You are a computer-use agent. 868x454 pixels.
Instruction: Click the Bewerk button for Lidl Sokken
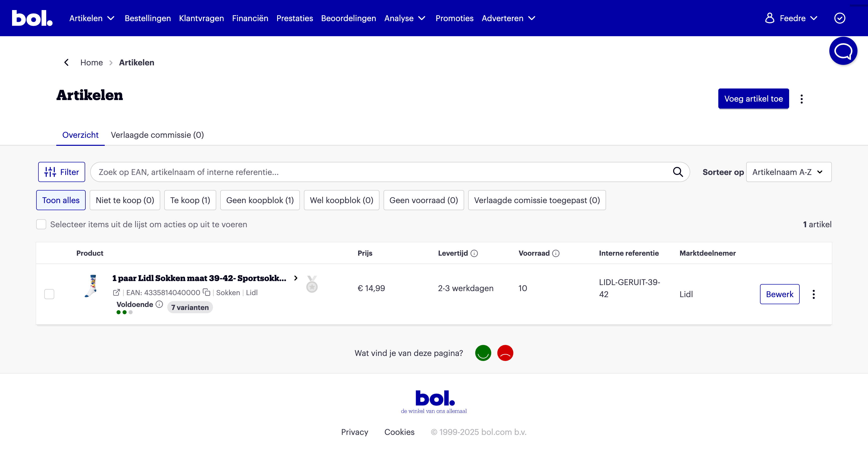(x=779, y=294)
